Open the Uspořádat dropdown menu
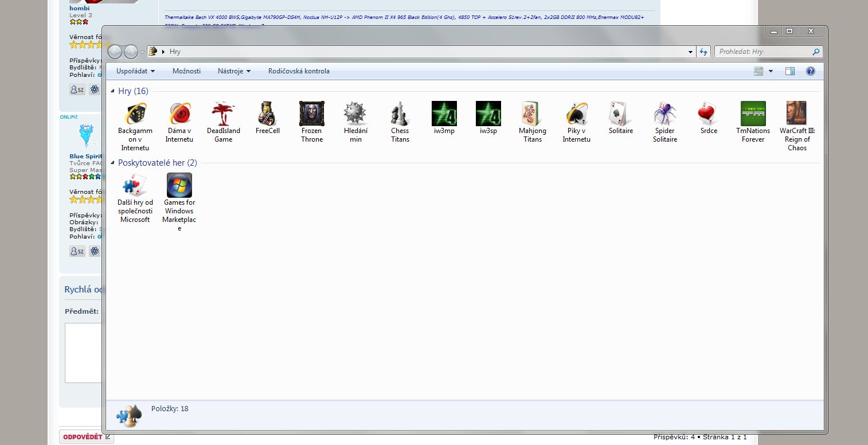868x445 pixels. (x=135, y=71)
